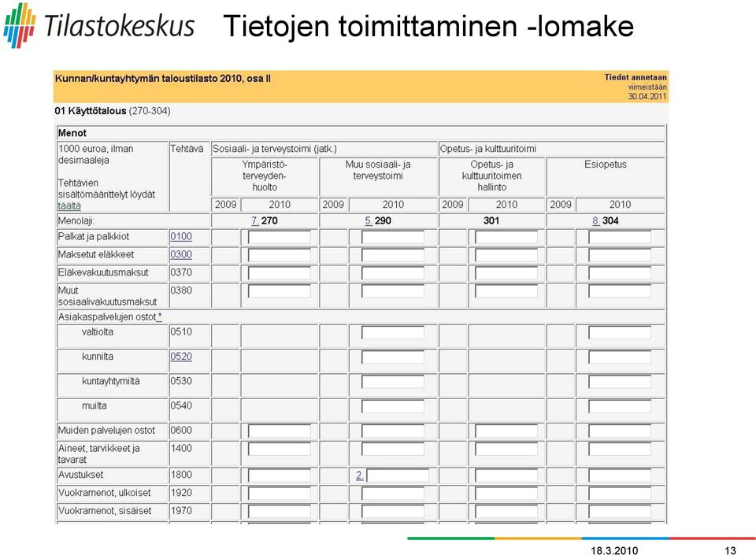The image size is (756, 555).
Task: Click the code text "0510"
Action: 181,331
